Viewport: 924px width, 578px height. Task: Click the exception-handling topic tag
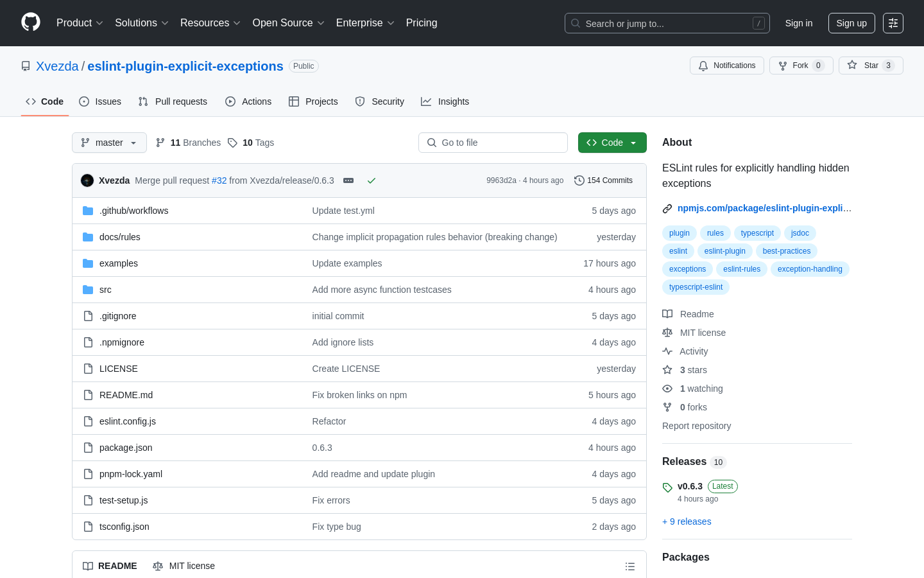coord(810,269)
